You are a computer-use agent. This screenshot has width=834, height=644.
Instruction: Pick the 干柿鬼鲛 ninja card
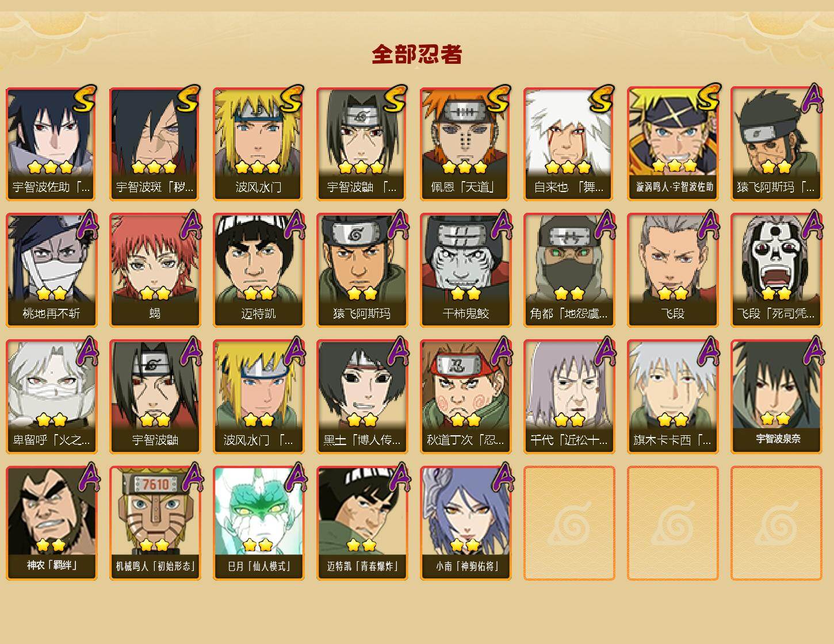[x=465, y=270]
